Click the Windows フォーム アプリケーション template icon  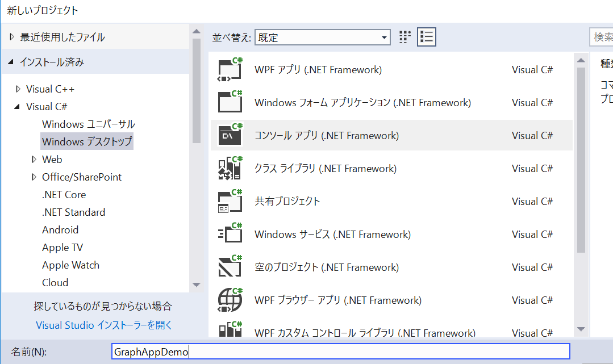[x=230, y=102]
